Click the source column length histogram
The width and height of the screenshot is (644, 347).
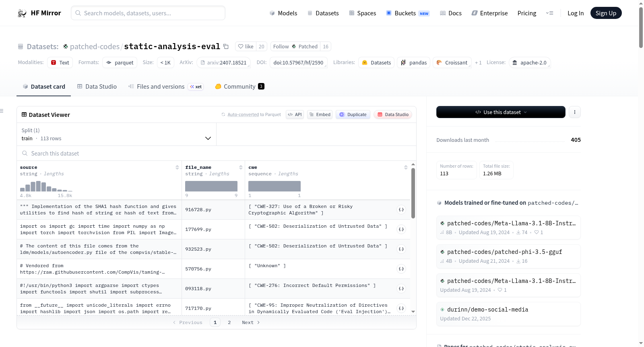(x=46, y=186)
